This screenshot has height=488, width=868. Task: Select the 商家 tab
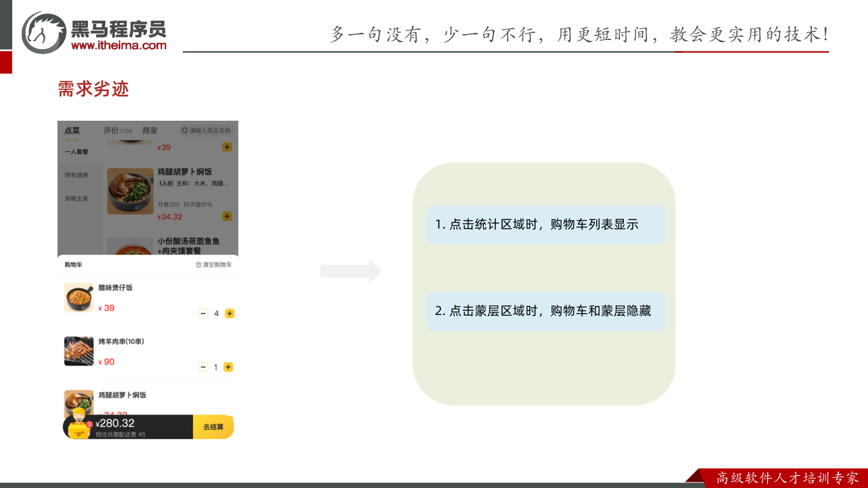click(x=150, y=130)
